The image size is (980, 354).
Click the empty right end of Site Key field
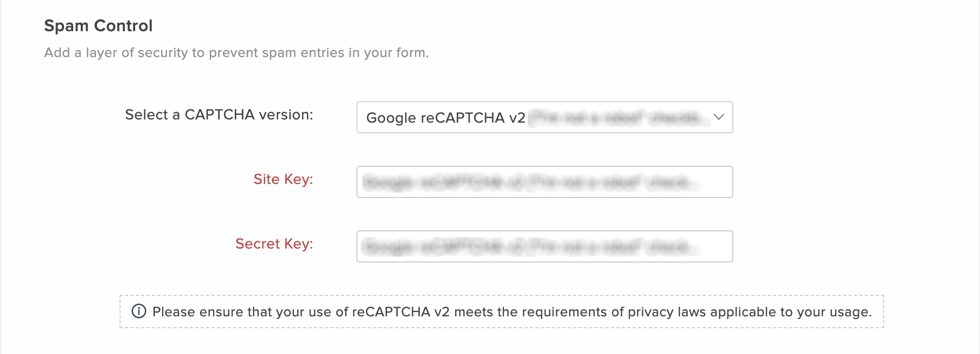[716, 182]
